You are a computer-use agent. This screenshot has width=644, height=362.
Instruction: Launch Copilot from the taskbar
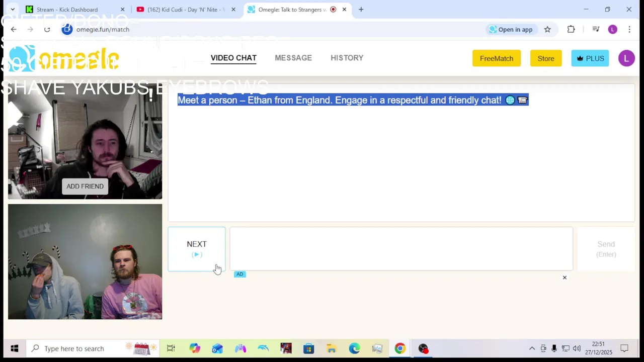point(194,348)
